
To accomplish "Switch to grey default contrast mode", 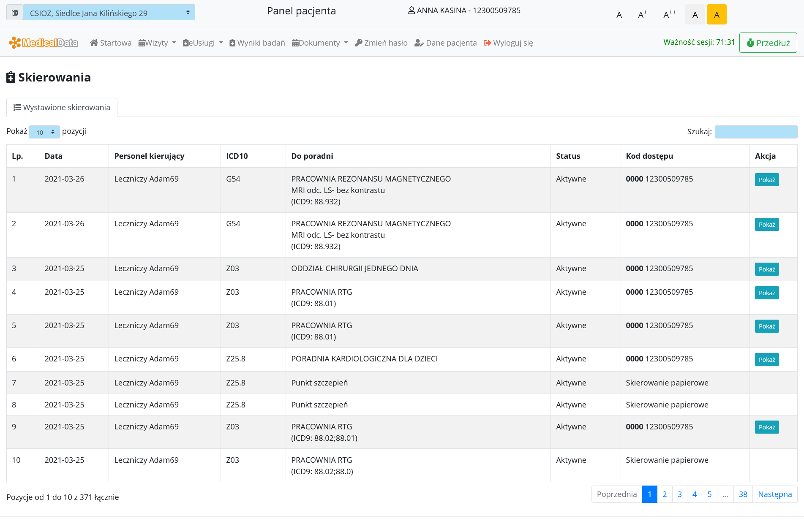I will pyautogui.click(x=695, y=15).
